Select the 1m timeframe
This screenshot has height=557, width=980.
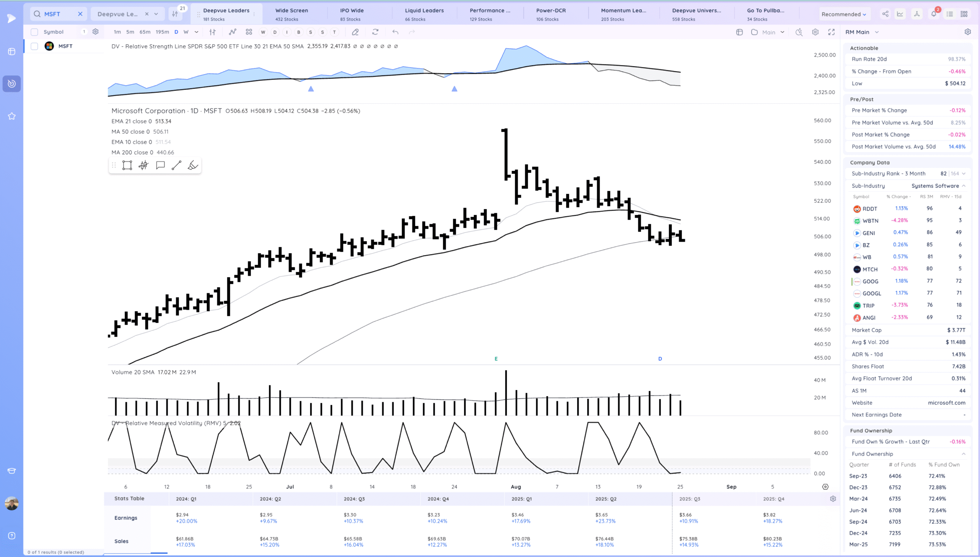(117, 32)
